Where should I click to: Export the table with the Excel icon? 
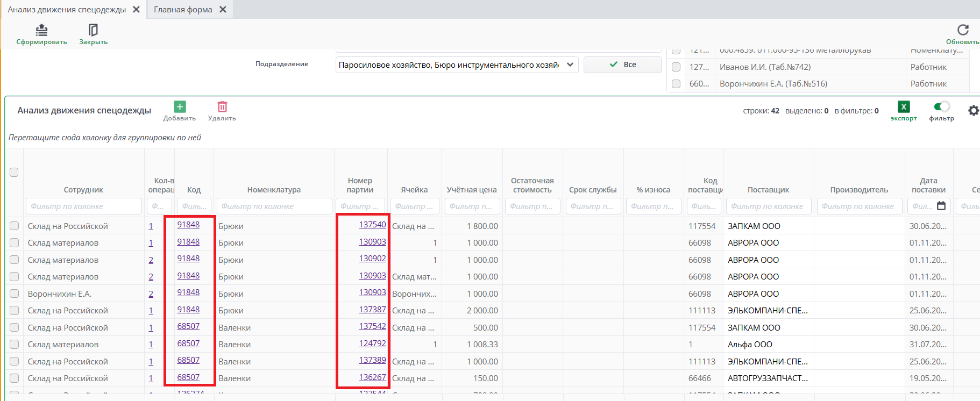(904, 107)
